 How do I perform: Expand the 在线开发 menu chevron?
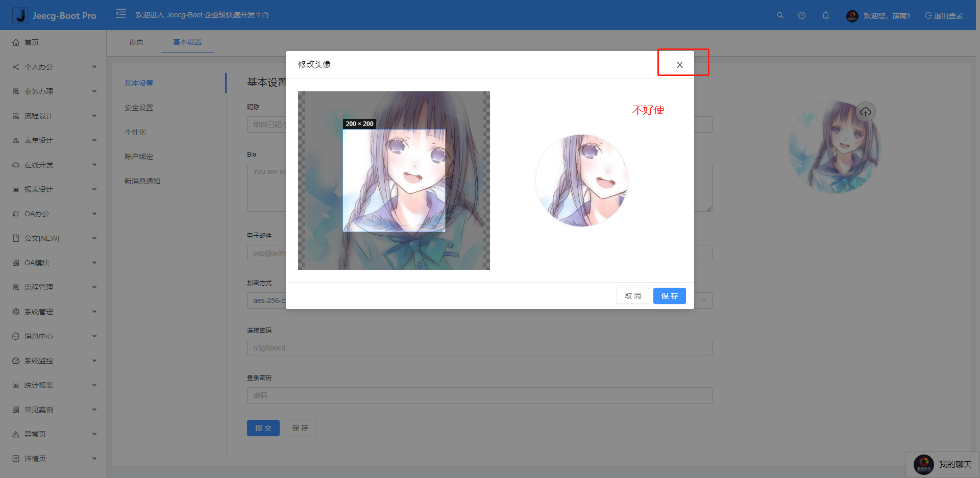coord(94,165)
